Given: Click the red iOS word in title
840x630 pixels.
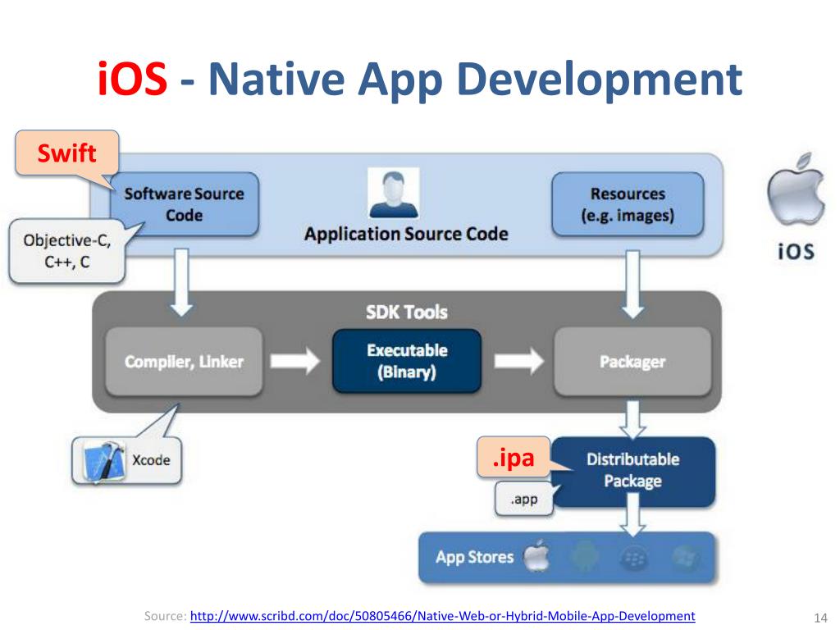Looking at the screenshot, I should pos(132,79).
